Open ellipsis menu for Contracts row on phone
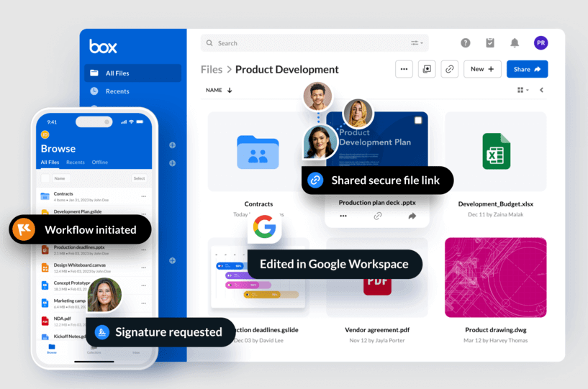Viewport: 588px width, 389px height. point(144,196)
